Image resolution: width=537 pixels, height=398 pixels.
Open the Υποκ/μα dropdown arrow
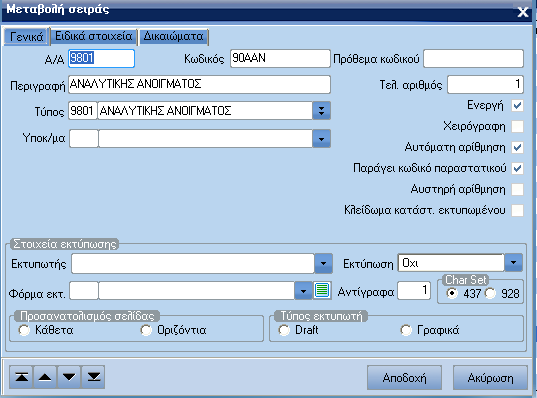(321, 139)
